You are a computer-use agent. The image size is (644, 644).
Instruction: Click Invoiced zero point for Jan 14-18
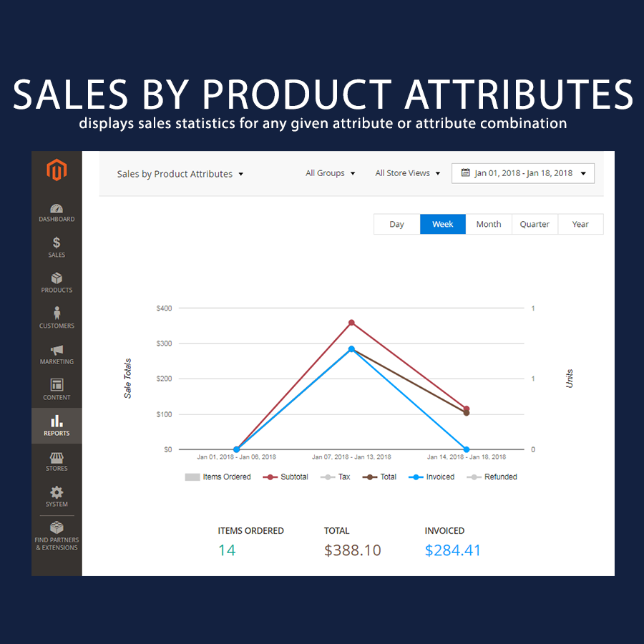point(467,450)
